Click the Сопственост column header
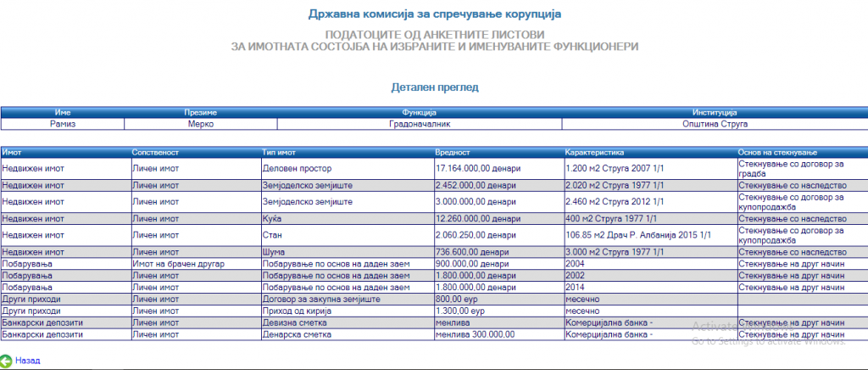Screen dimensions: 868x370 click(155, 152)
